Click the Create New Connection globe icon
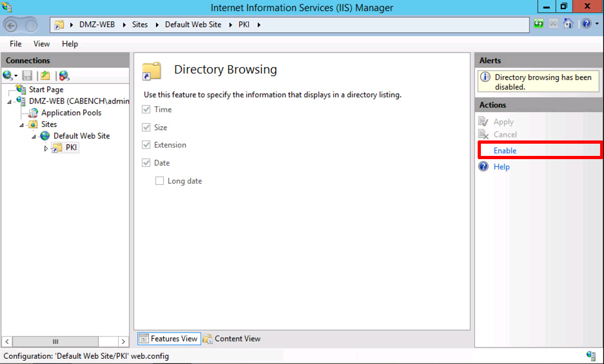Viewport: 604px width, 364px height. (x=7, y=75)
